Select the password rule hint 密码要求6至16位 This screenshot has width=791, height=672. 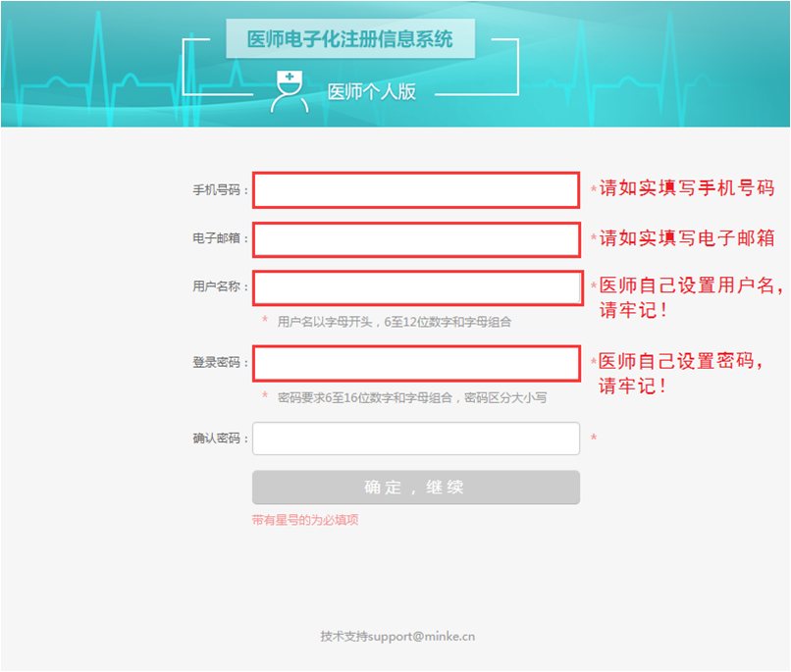pyautogui.click(x=412, y=395)
